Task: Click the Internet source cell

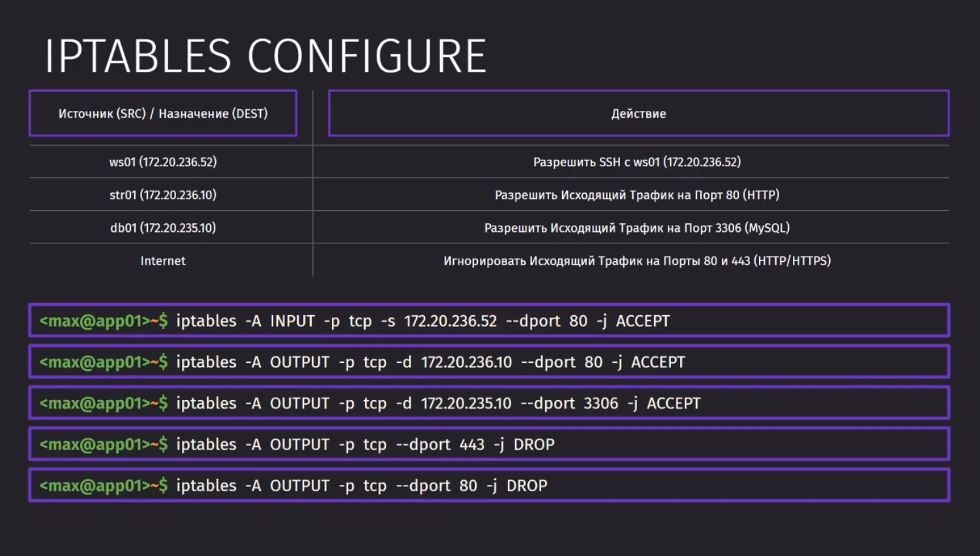Action: (163, 261)
